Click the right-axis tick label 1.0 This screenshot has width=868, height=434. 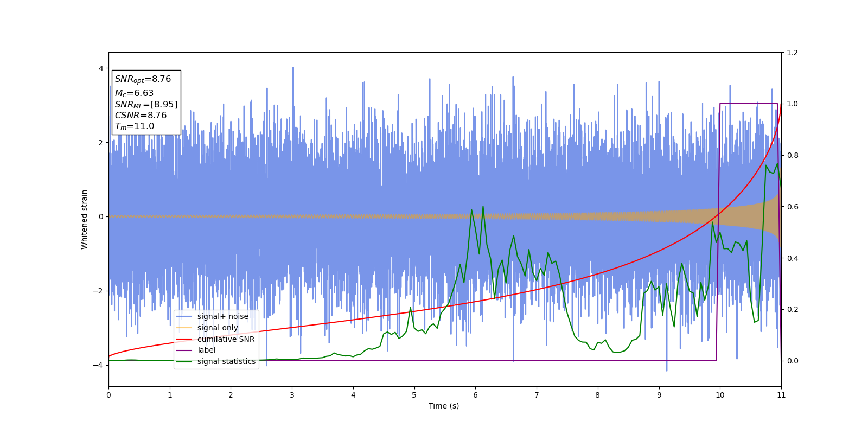tap(792, 104)
